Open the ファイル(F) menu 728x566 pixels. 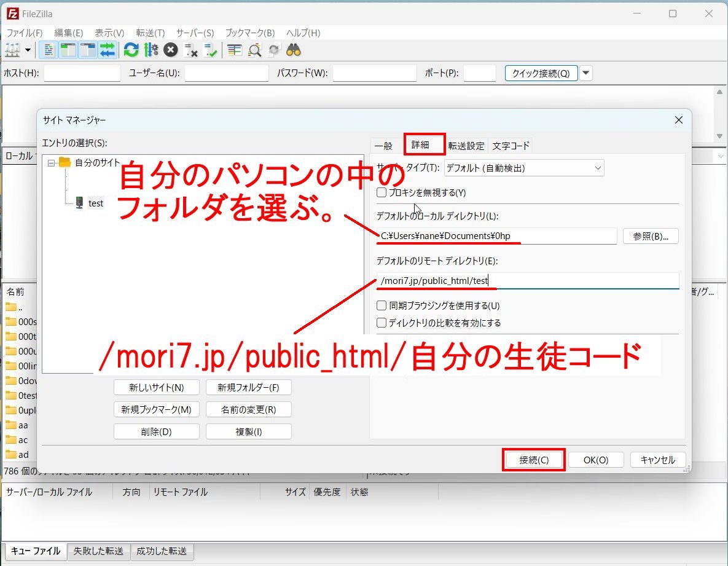pos(25,33)
